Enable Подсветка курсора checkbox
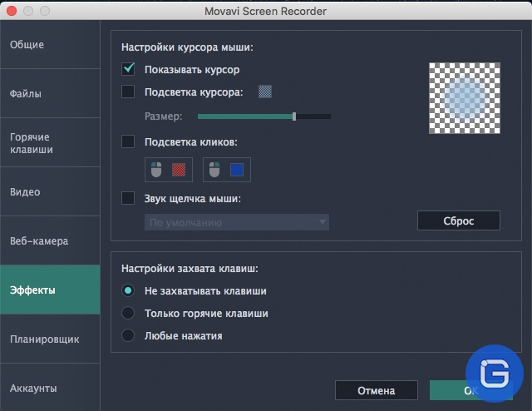Screen dimensions: 532x411 pos(128,92)
